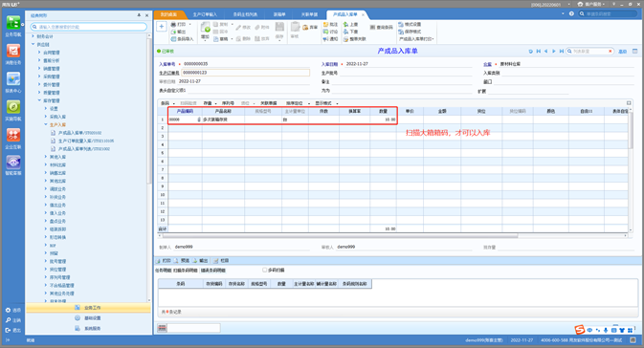Click the 查询条码 button
Viewport: 644px width, 348px height.
(x=381, y=28)
